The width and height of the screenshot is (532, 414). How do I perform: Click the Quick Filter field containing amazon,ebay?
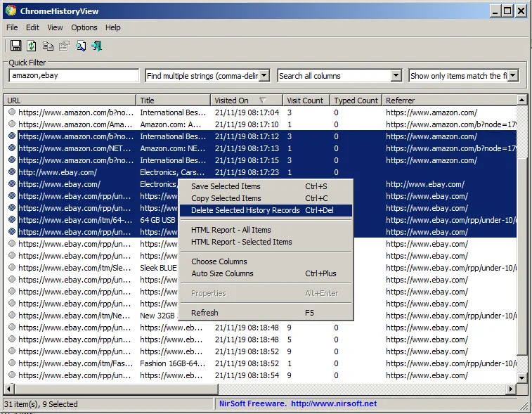point(74,75)
